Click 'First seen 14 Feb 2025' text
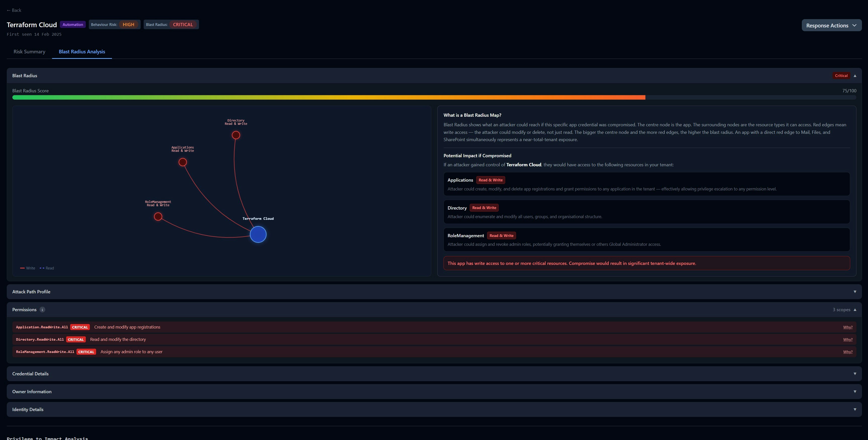 [34, 34]
